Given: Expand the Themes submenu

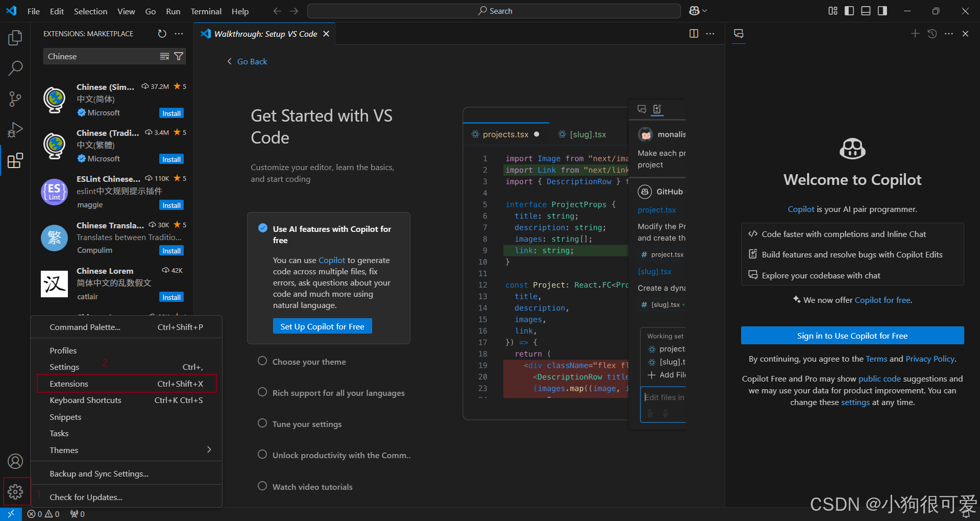Looking at the screenshot, I should point(127,450).
